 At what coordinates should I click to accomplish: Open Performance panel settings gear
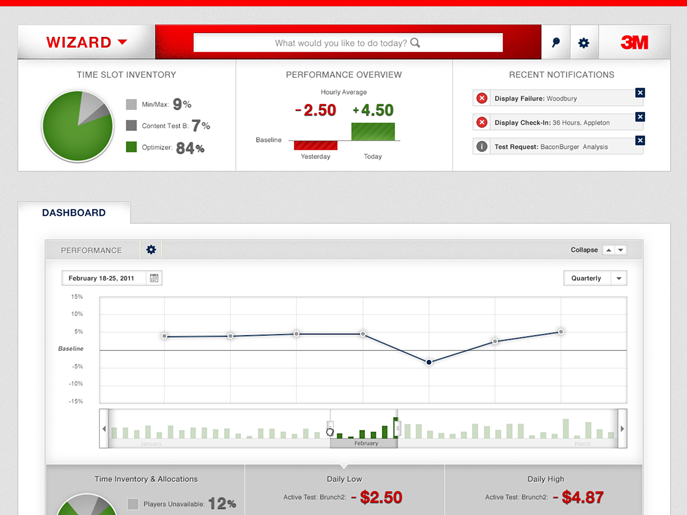coord(151,250)
